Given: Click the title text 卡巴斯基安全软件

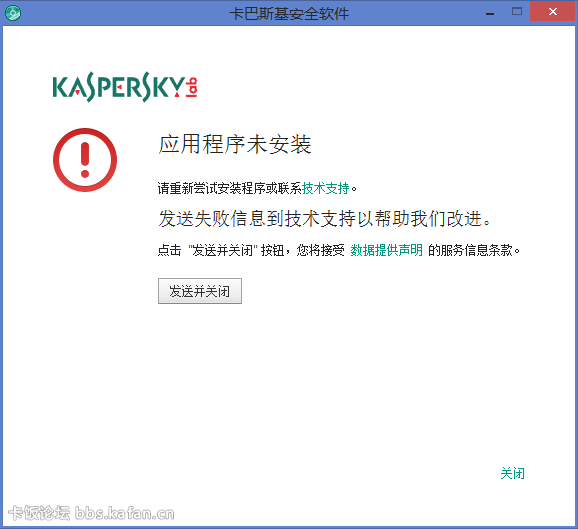Looking at the screenshot, I should coord(289,14).
